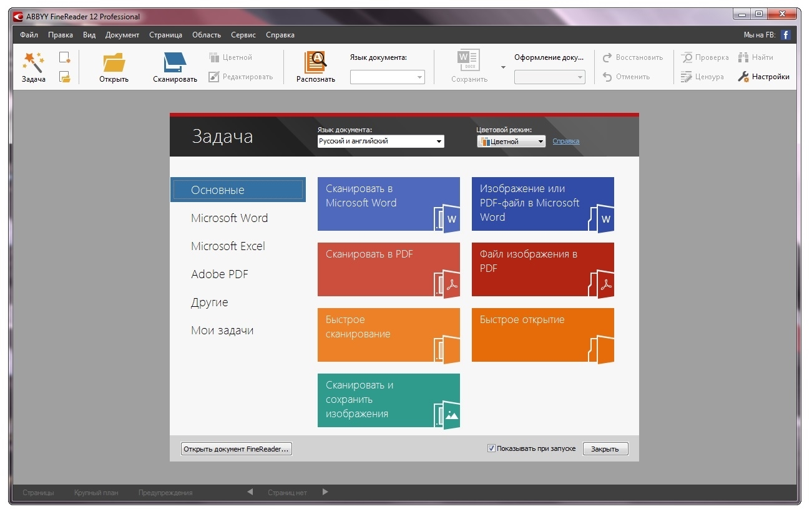
Task: Switch to the Adobe PDF task category
Action: 220,274
